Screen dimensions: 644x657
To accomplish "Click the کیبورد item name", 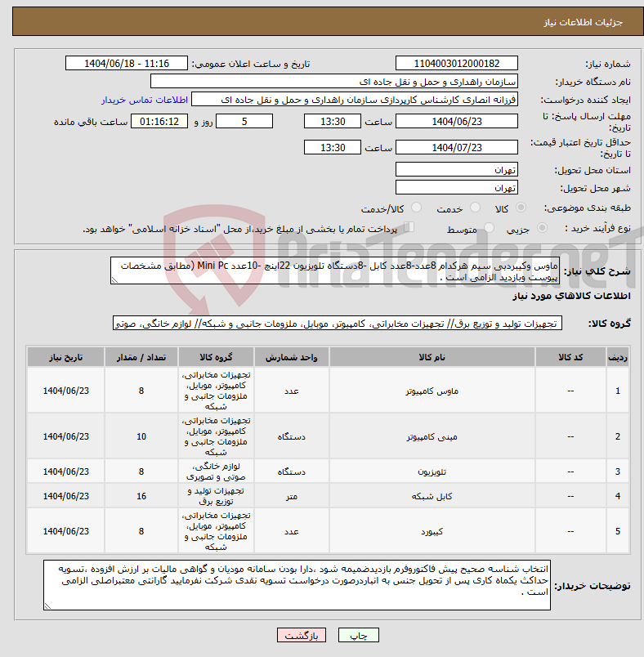I will click(x=432, y=531).
